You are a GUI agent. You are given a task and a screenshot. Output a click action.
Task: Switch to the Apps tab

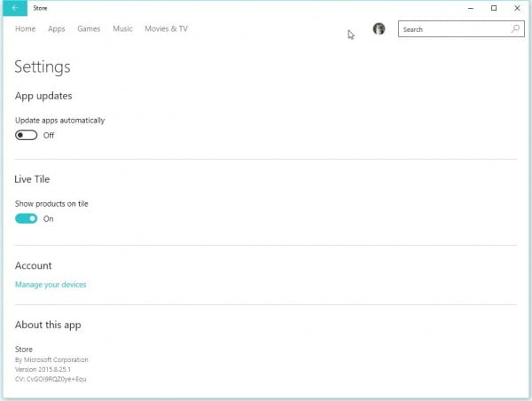pyautogui.click(x=57, y=28)
